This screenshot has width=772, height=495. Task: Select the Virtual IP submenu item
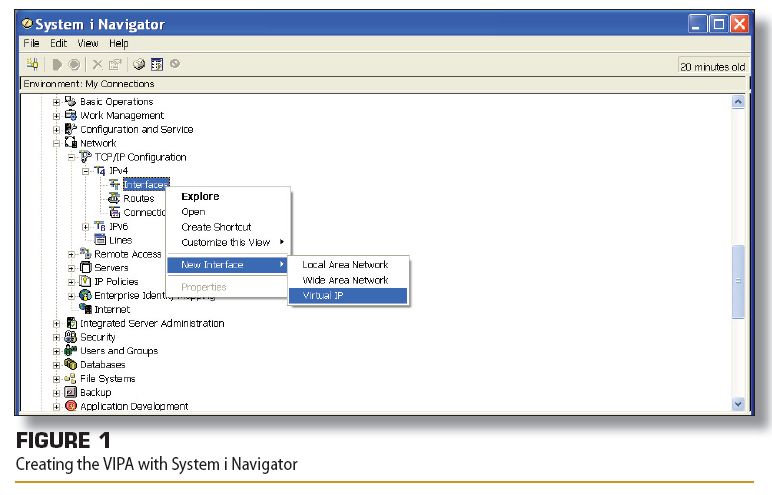click(x=348, y=295)
